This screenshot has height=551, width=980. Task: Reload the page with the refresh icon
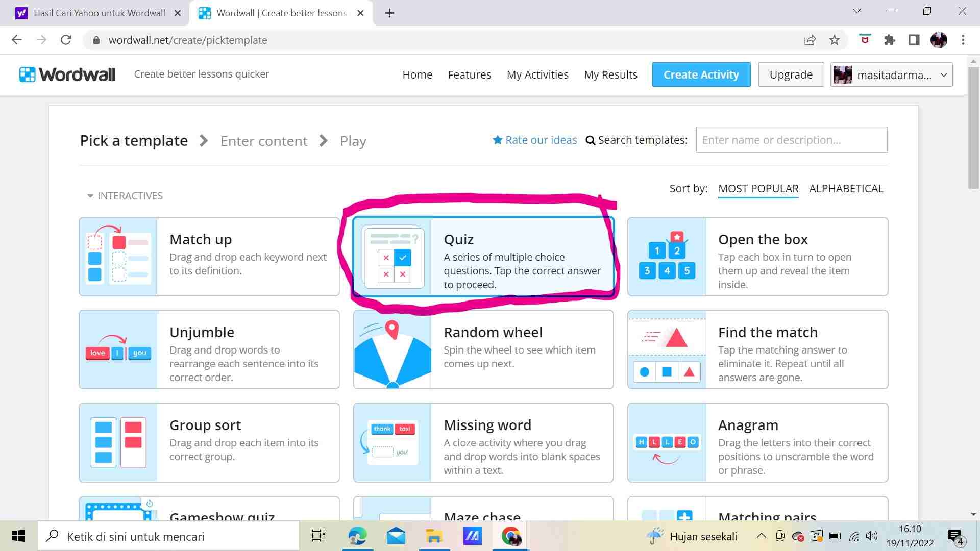(66, 40)
